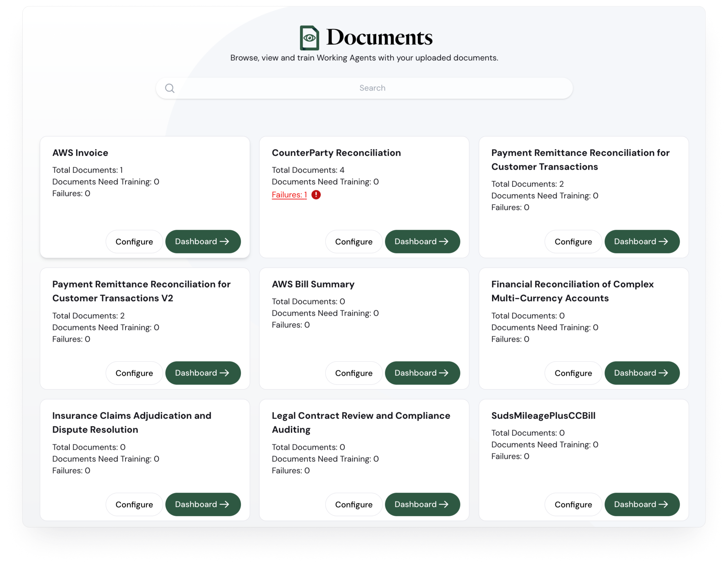Click the Documents page heading

379,37
